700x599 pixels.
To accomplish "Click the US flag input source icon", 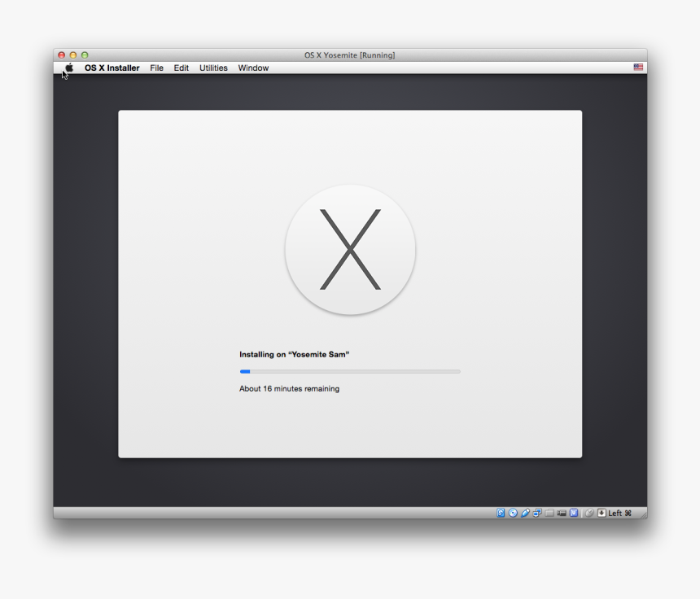I will [638, 67].
